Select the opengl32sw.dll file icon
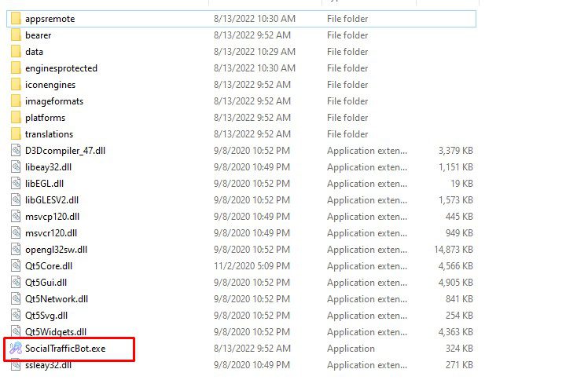588x391 pixels. 16,249
